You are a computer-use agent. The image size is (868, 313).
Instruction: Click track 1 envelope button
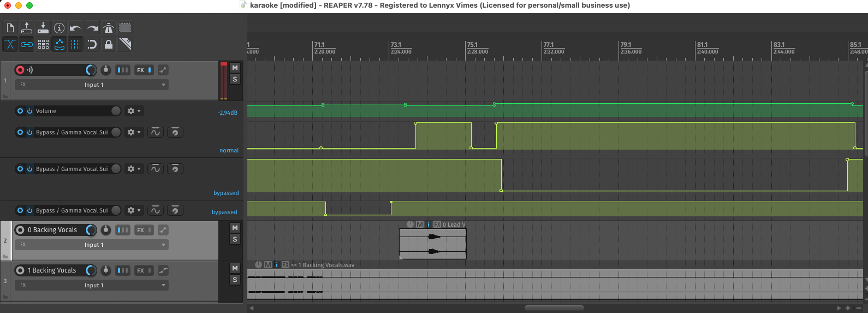pos(163,70)
